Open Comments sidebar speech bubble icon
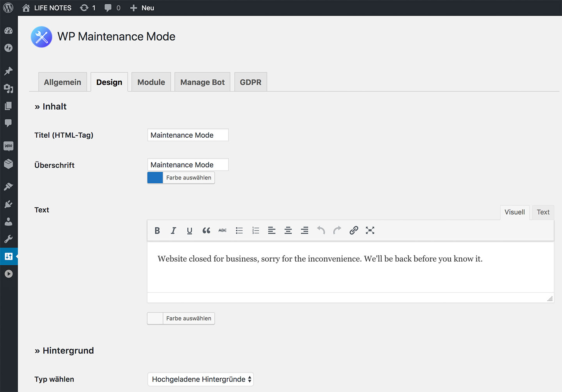 click(x=9, y=123)
